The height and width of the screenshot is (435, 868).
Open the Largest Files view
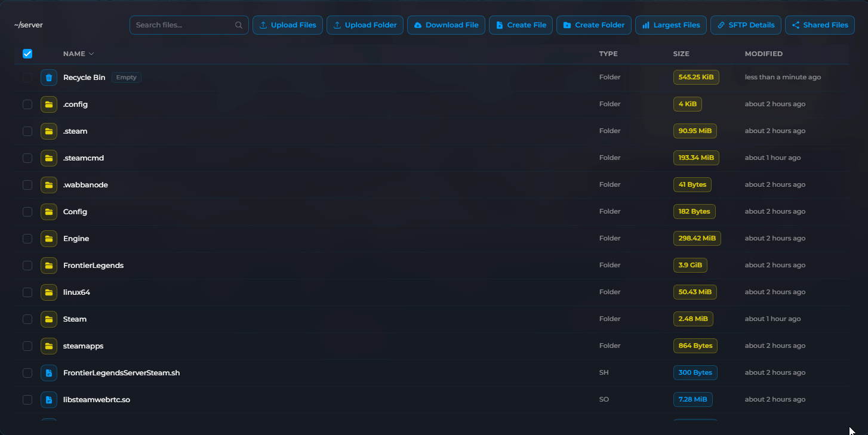(671, 25)
